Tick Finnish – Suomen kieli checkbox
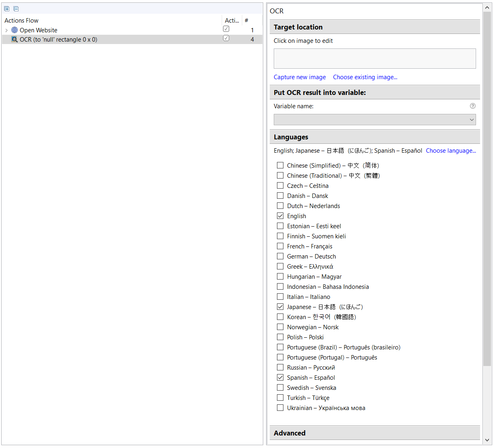 [x=280, y=236]
